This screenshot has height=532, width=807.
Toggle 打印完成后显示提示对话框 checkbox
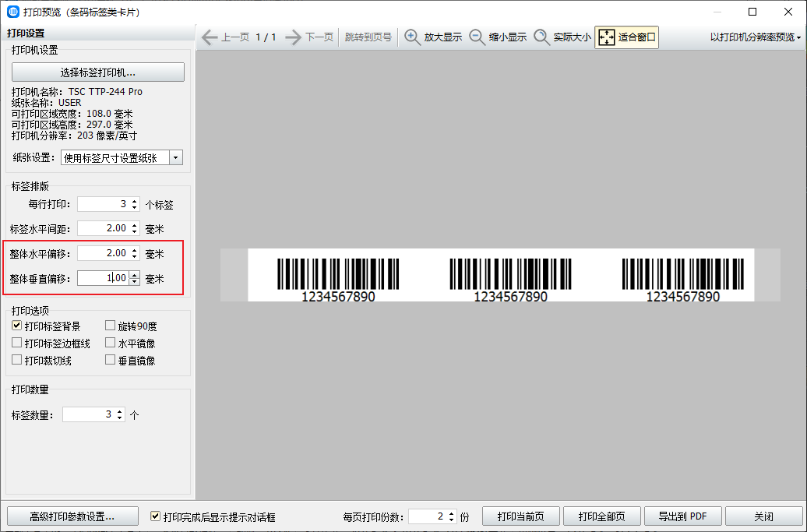click(x=155, y=516)
